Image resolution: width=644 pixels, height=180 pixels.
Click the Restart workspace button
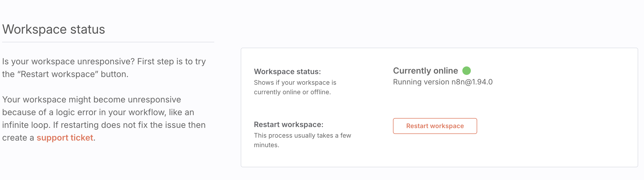coord(435,126)
